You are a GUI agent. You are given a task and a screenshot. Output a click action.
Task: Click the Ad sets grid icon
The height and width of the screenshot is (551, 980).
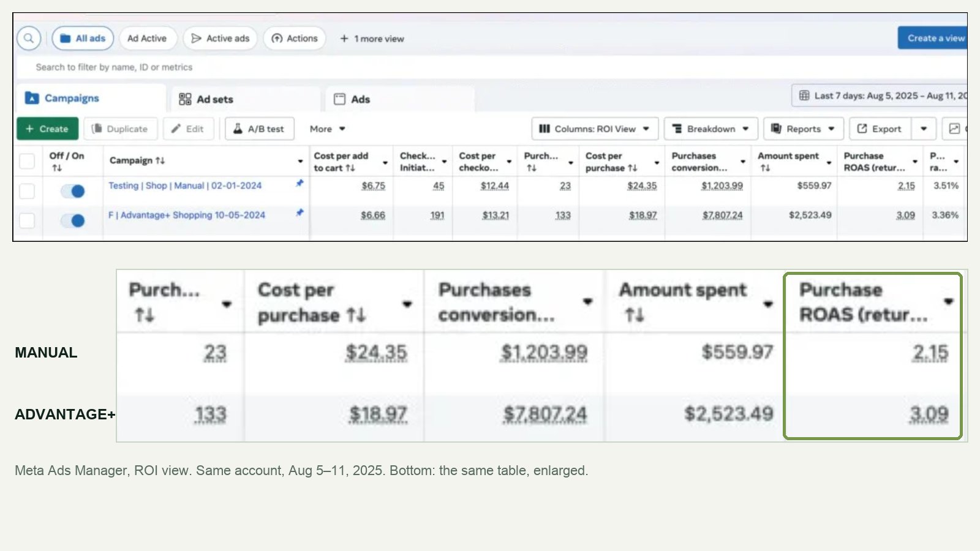(x=185, y=99)
